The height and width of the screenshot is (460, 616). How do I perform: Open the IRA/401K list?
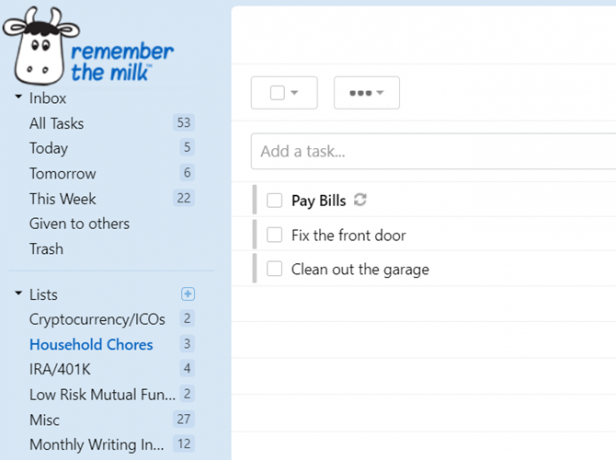click(60, 369)
